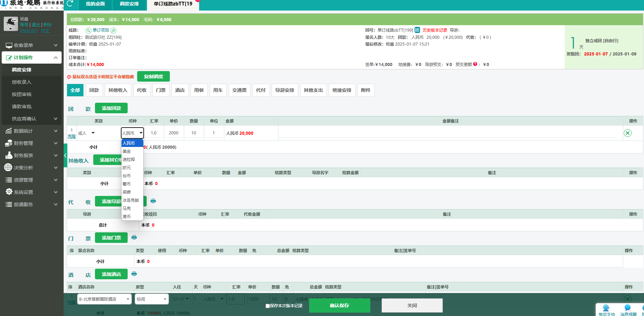Viewport: 644px width, 316px height.
Task: Click the 添加门票 button
Action: pos(111,238)
